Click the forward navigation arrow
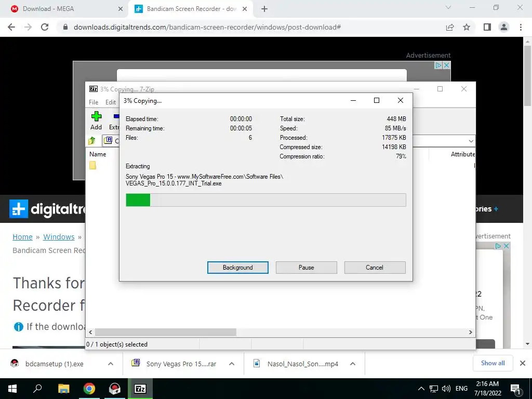 [28, 27]
